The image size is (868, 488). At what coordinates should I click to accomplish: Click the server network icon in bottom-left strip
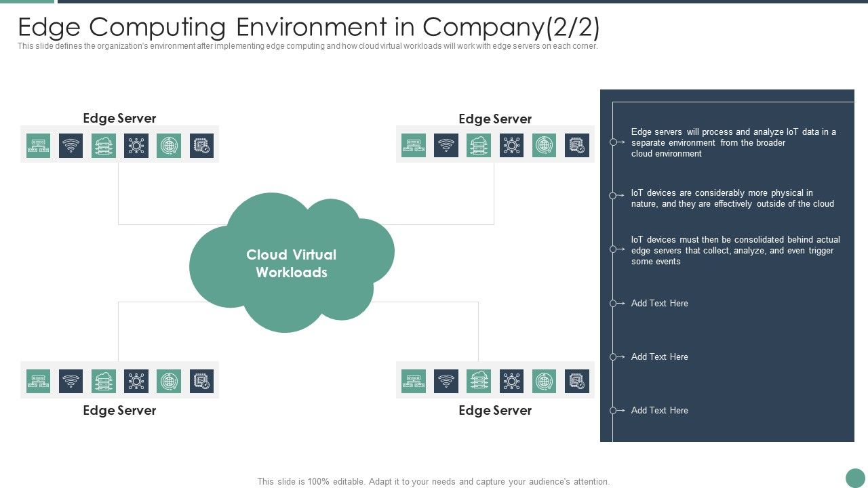click(x=39, y=381)
